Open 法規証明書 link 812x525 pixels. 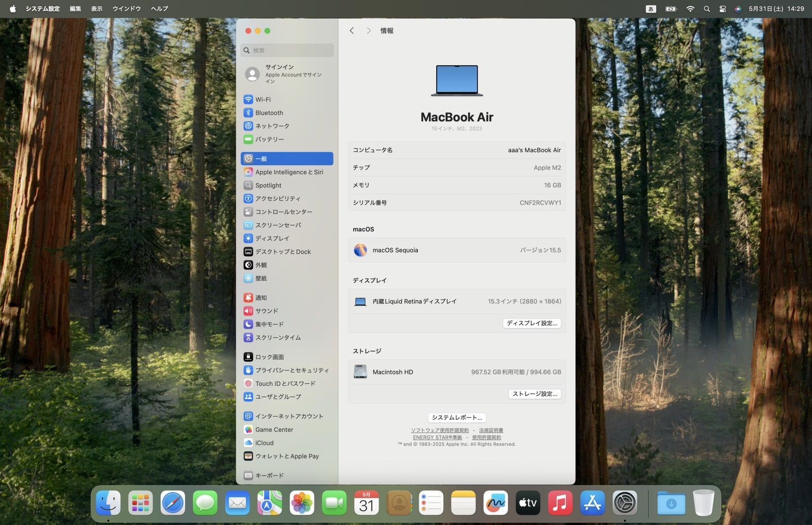coord(491,431)
